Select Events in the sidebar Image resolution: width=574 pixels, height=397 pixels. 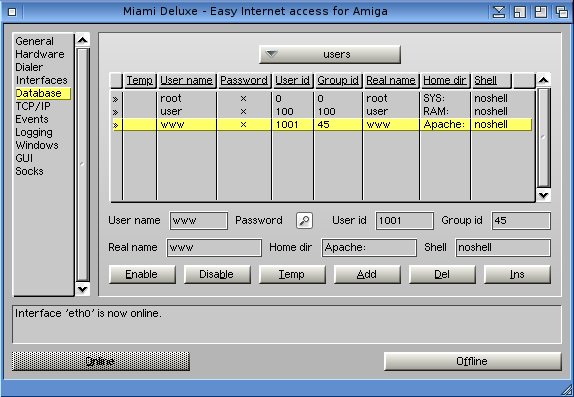[31, 119]
